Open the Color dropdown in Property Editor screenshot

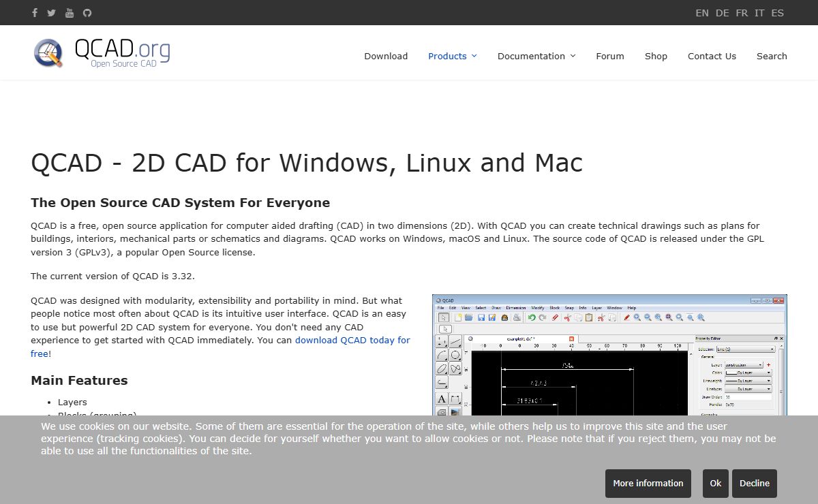[x=748, y=373]
